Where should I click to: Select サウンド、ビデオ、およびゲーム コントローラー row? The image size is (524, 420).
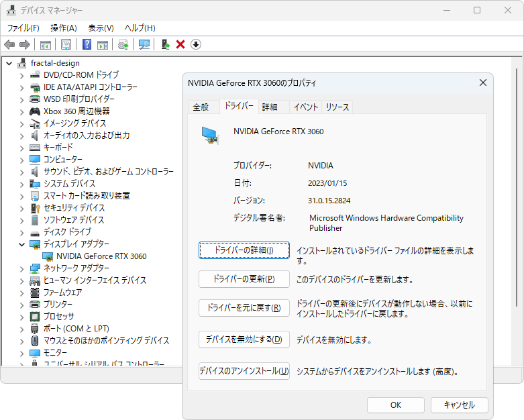coord(102,172)
